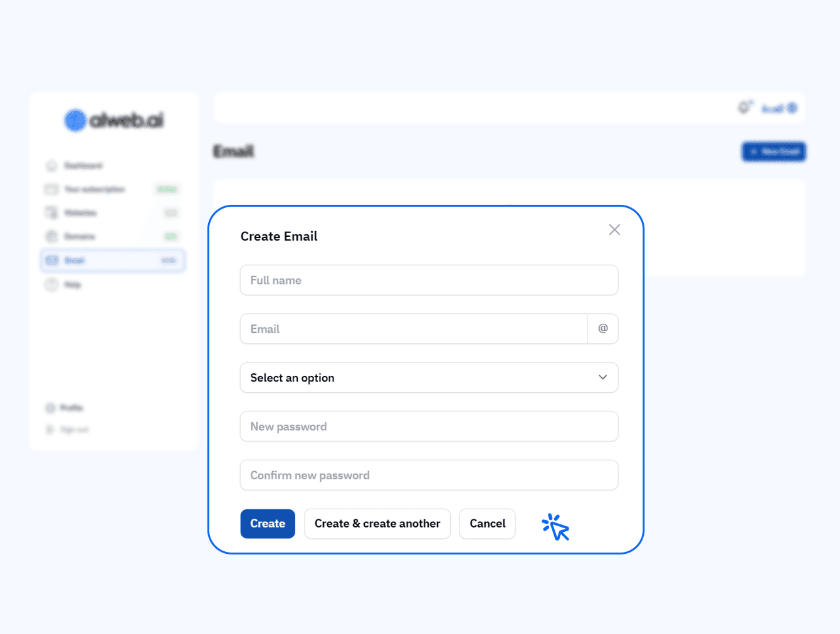
Task: Select Email in the sidebar navigation
Action: click(x=75, y=260)
